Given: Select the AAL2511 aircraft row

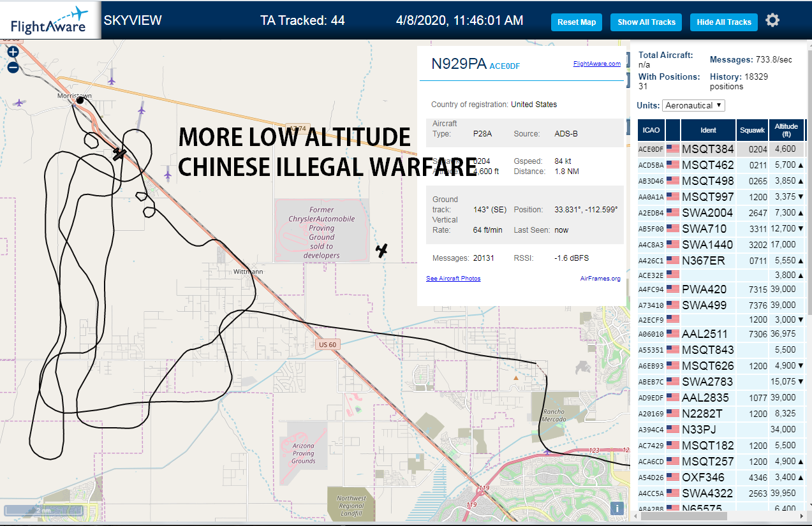Looking at the screenshot, I should [721, 334].
